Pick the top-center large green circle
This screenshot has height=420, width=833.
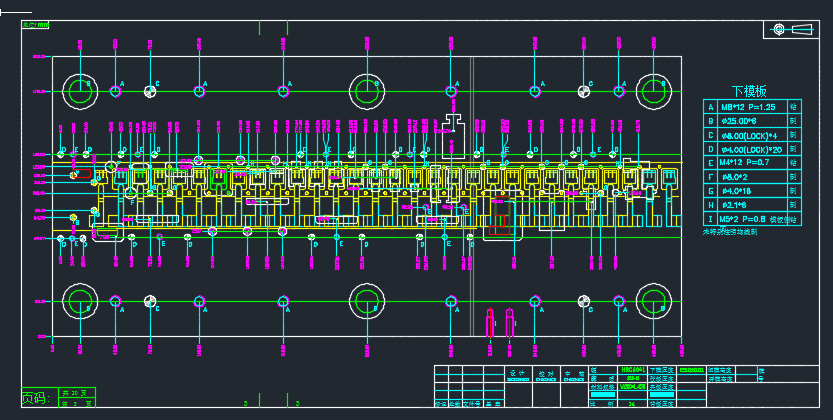pyautogui.click(x=368, y=91)
